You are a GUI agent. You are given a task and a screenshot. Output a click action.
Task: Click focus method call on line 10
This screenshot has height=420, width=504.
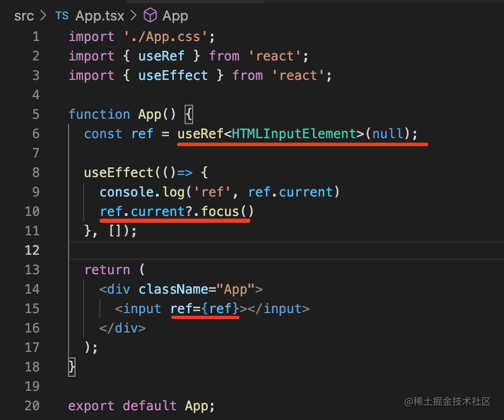220,212
